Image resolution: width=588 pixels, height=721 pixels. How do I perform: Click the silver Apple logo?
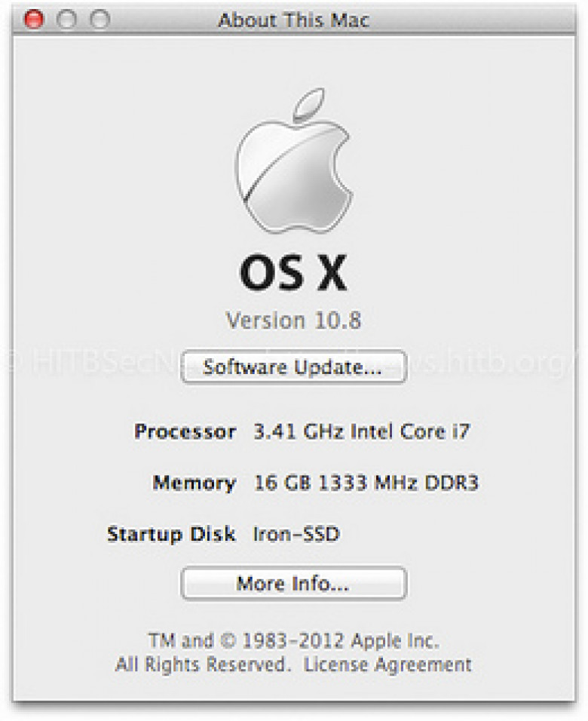click(294, 161)
